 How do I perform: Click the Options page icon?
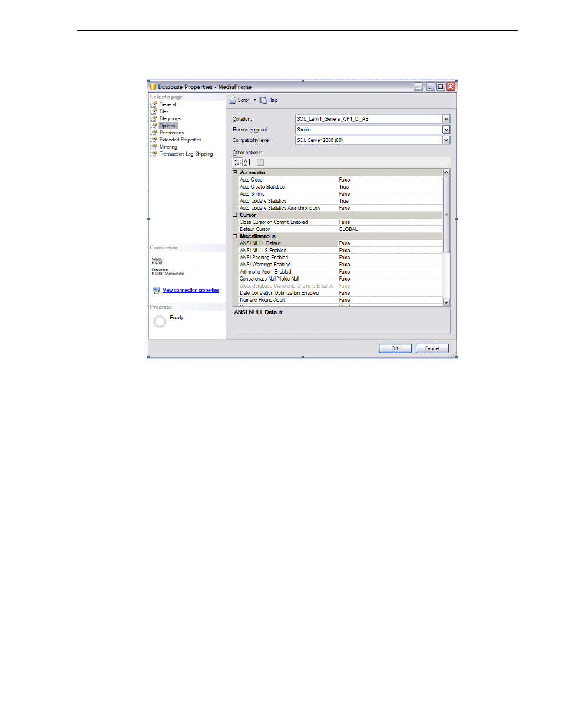(x=154, y=126)
